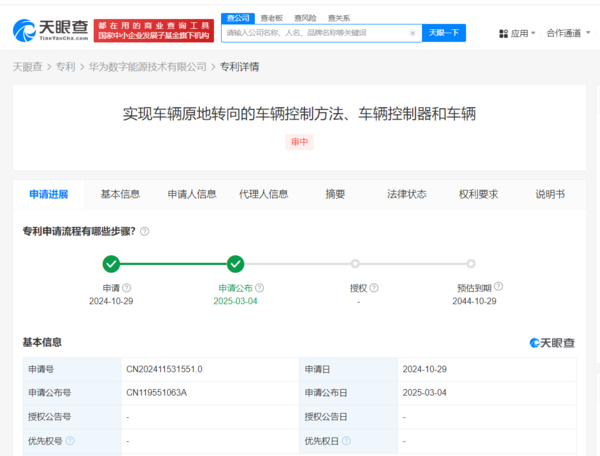Select the 查老板 search category

270,17
